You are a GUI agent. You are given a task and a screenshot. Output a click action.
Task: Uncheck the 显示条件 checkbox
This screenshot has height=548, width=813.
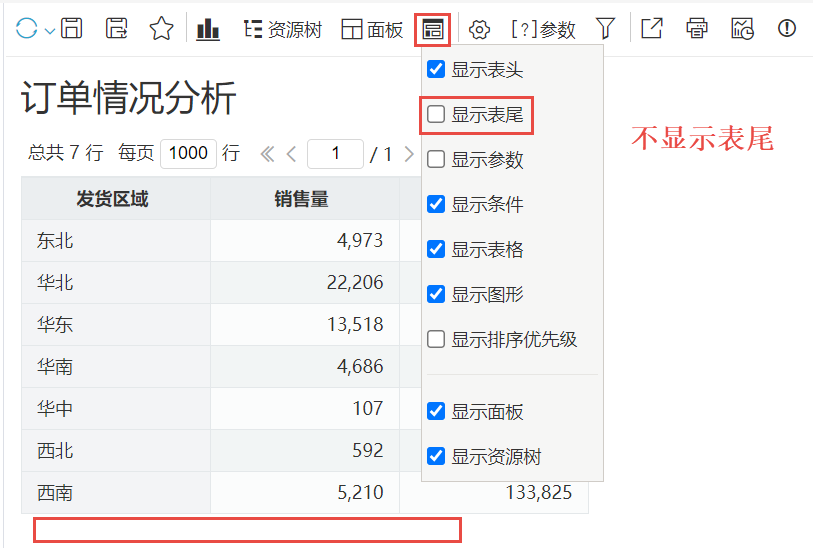click(x=436, y=204)
